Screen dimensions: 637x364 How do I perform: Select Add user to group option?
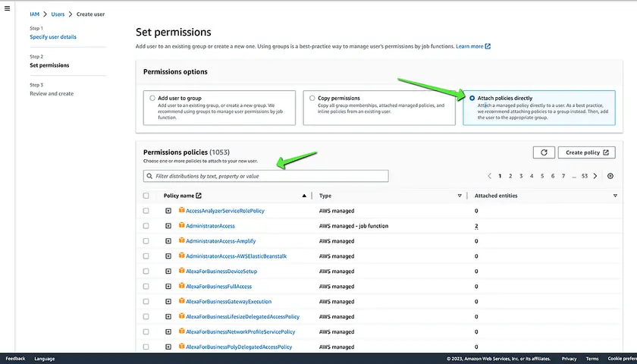152,98
